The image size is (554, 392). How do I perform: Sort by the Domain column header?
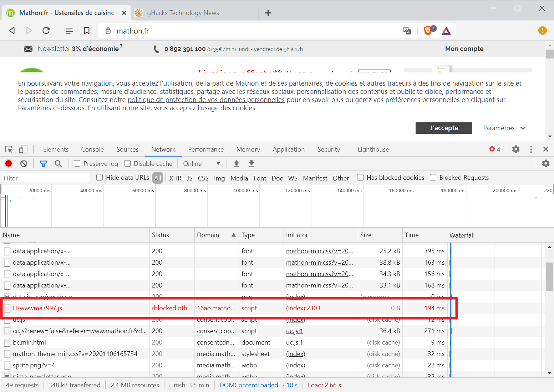click(x=216, y=235)
